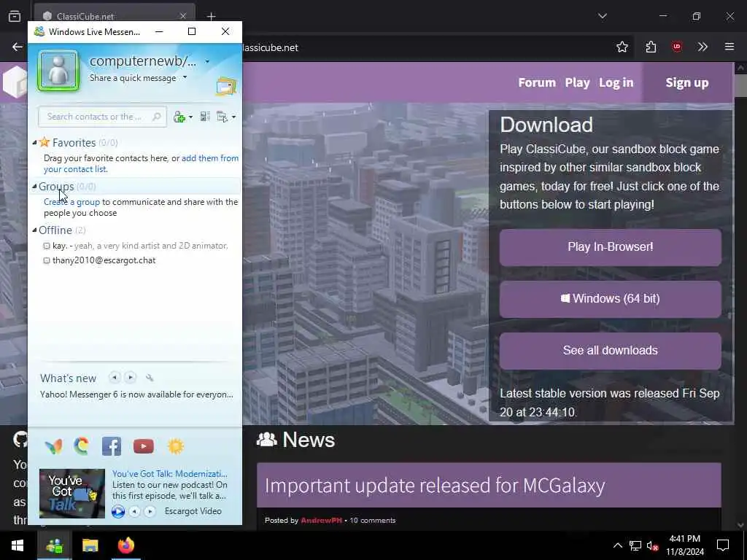Screen dimensions: 747x560
Task: Open Important update released for MCGalaxy
Action: point(435,486)
